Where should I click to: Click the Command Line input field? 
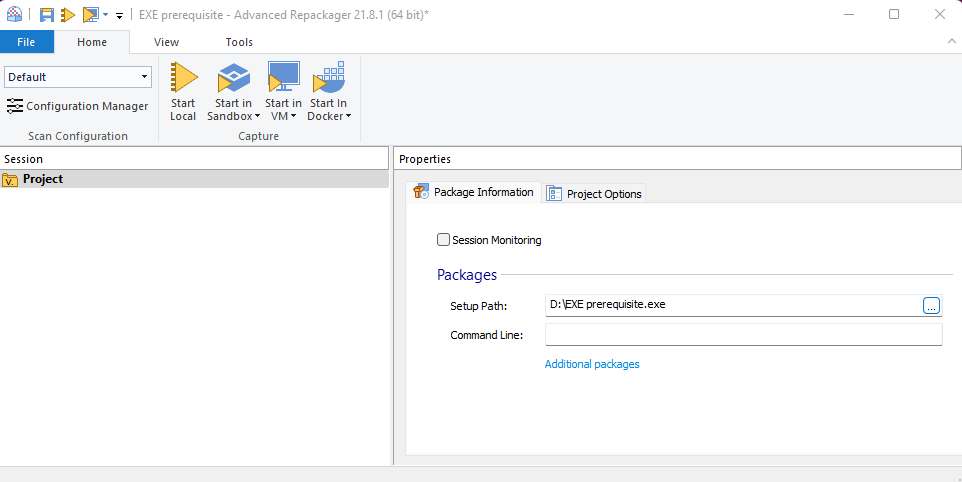(744, 335)
